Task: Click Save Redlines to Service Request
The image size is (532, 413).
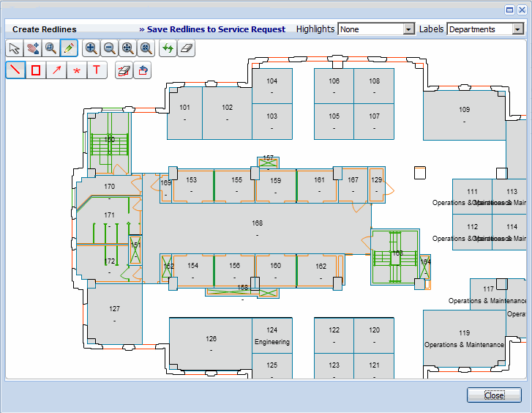Action: (212, 29)
